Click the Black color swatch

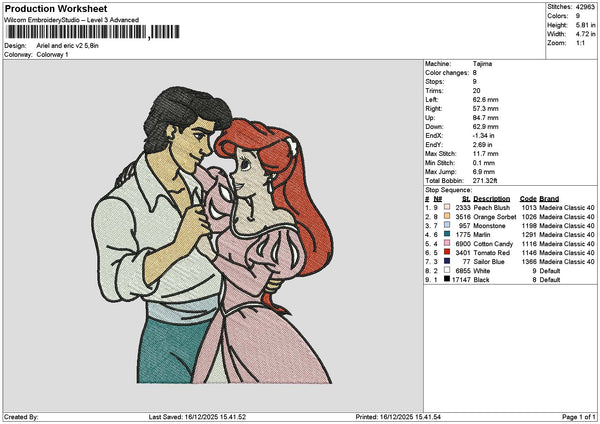[x=447, y=279]
